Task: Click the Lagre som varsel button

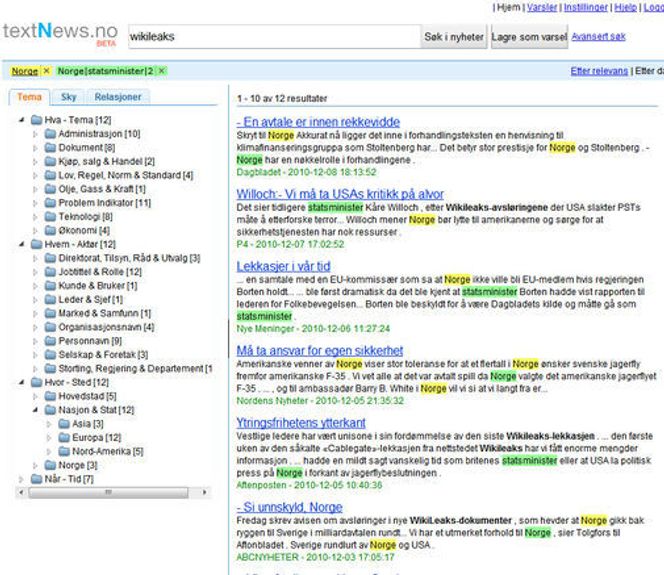Action: (529, 37)
